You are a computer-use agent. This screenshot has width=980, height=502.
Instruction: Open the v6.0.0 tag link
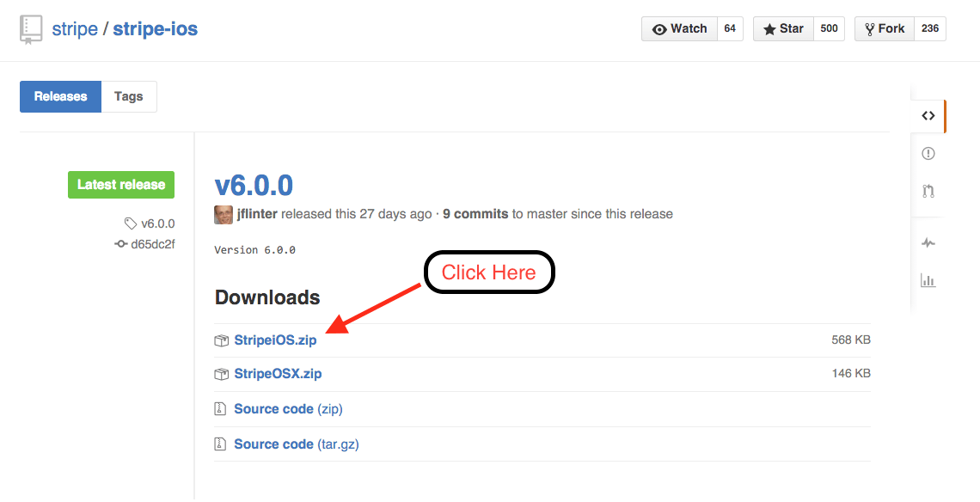pyautogui.click(x=158, y=223)
